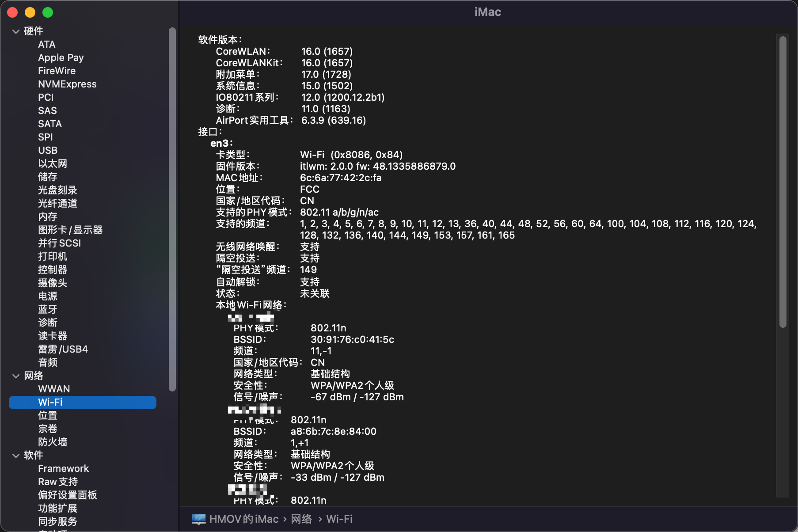This screenshot has height=532, width=798.
Task: View 图形卡/显示器 information
Action: pyautogui.click(x=71, y=230)
